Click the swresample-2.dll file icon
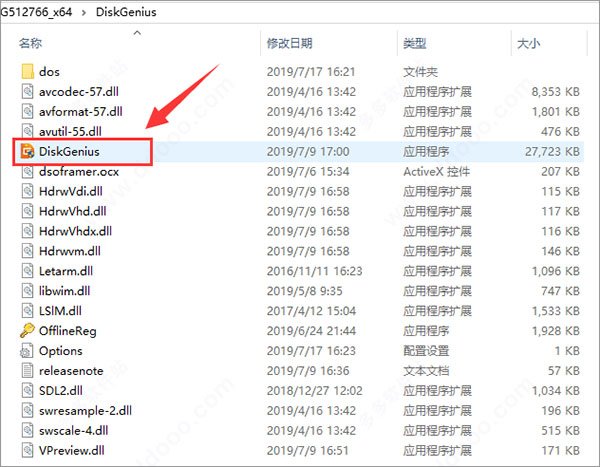 coord(28,410)
